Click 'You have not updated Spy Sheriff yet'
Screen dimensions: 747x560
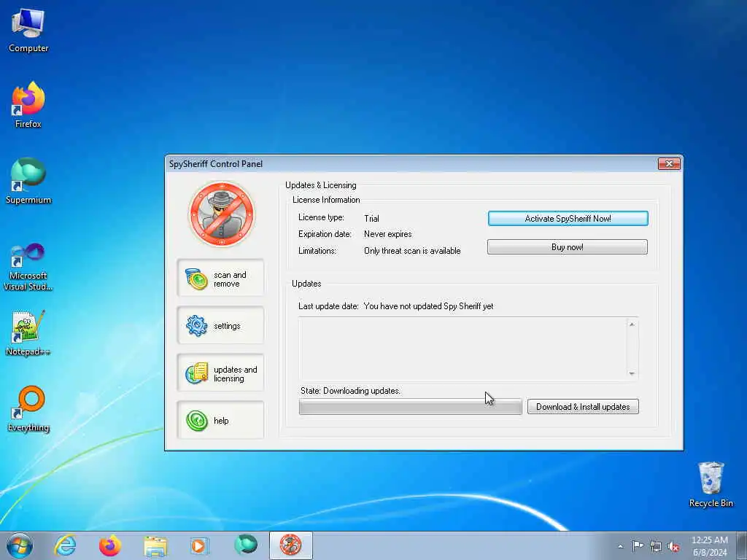click(x=428, y=306)
